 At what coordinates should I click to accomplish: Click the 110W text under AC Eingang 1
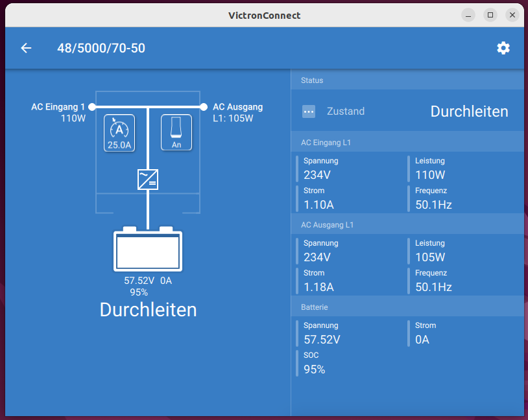coord(73,119)
